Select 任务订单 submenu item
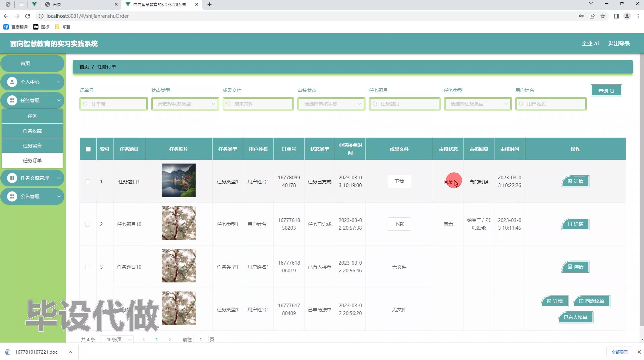 pos(32,161)
